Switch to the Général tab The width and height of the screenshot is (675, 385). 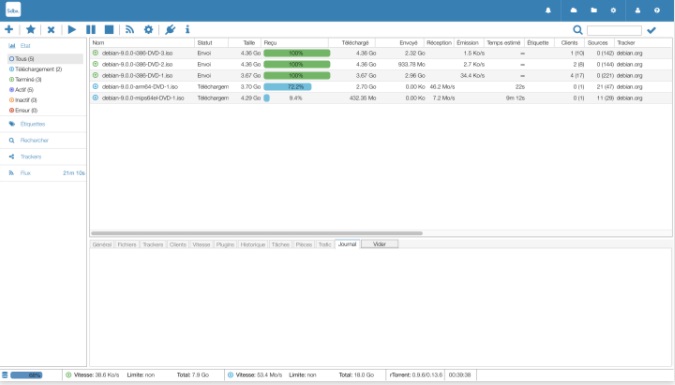(x=102, y=244)
